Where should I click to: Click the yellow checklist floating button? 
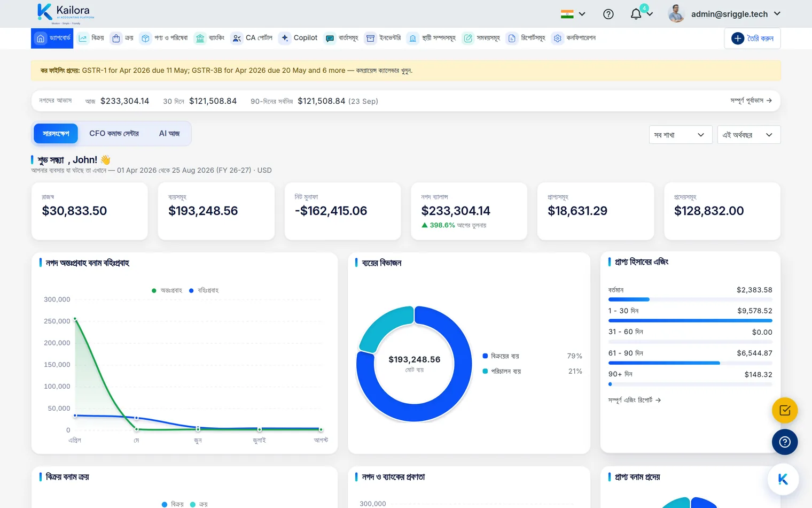click(x=785, y=411)
